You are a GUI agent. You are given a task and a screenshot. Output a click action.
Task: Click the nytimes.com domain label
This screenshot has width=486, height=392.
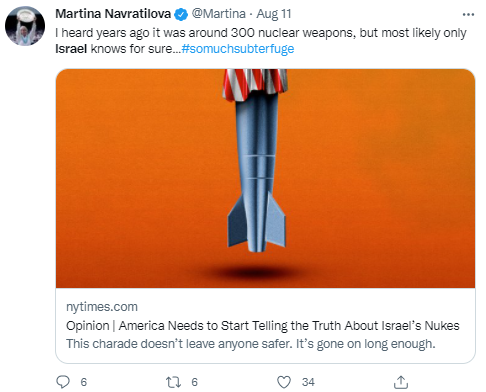(x=102, y=307)
